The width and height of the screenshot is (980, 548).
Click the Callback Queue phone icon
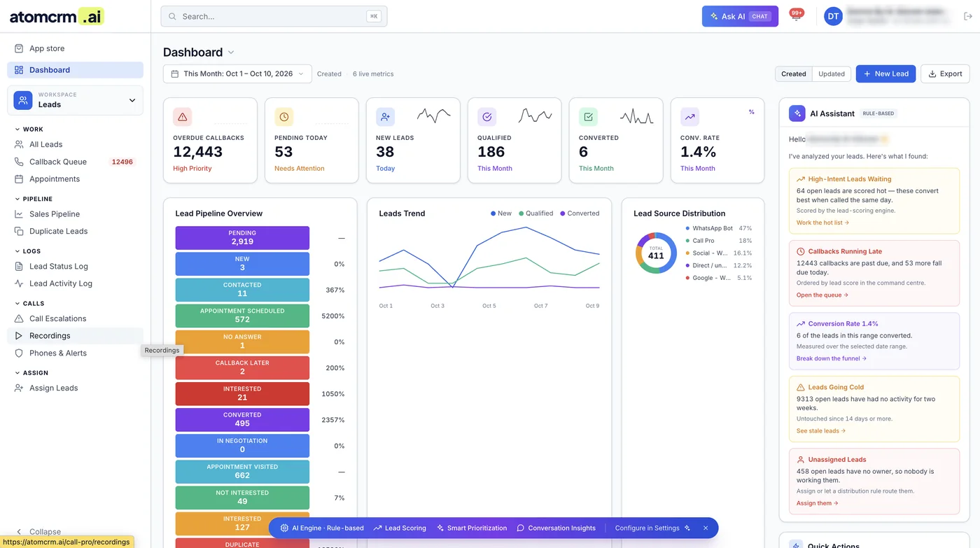[x=19, y=162]
